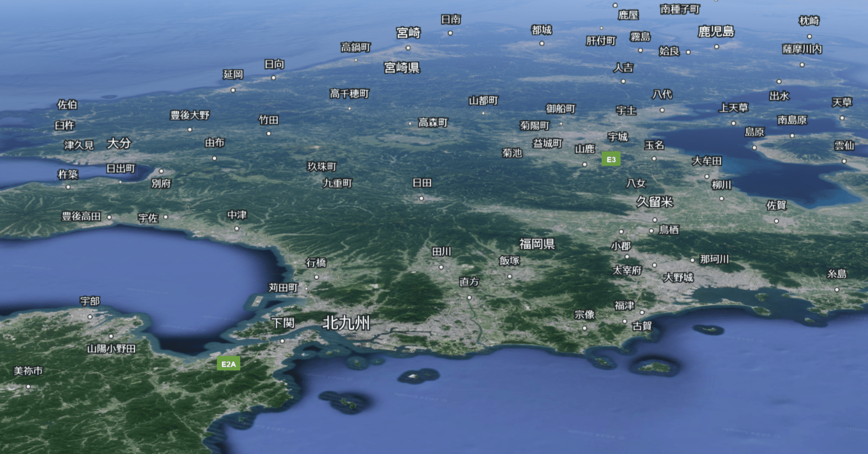The height and width of the screenshot is (454, 868).
Task: Select the 日田 map label
Action: 422,183
